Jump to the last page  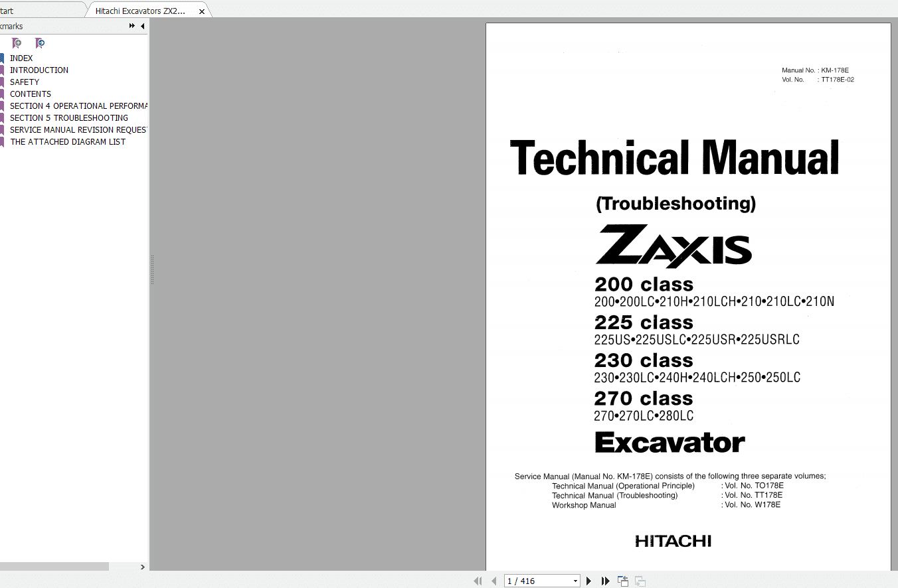click(x=605, y=581)
